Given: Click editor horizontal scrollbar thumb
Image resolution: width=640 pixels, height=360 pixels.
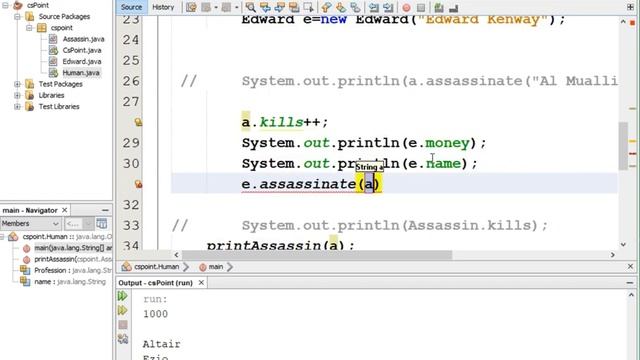Looking at the screenshot, I should click(x=317, y=255).
